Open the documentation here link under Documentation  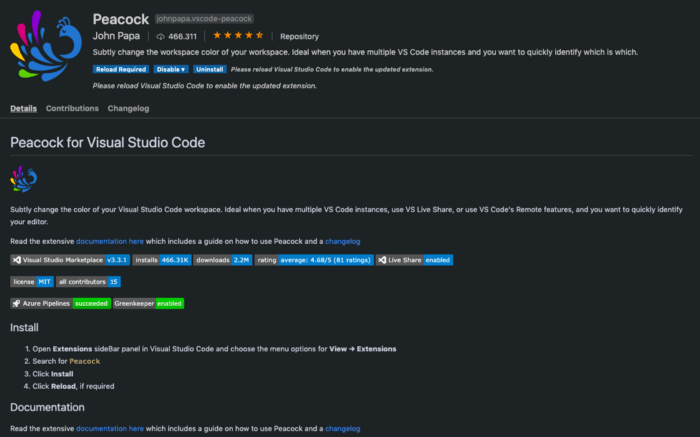[x=110, y=429]
